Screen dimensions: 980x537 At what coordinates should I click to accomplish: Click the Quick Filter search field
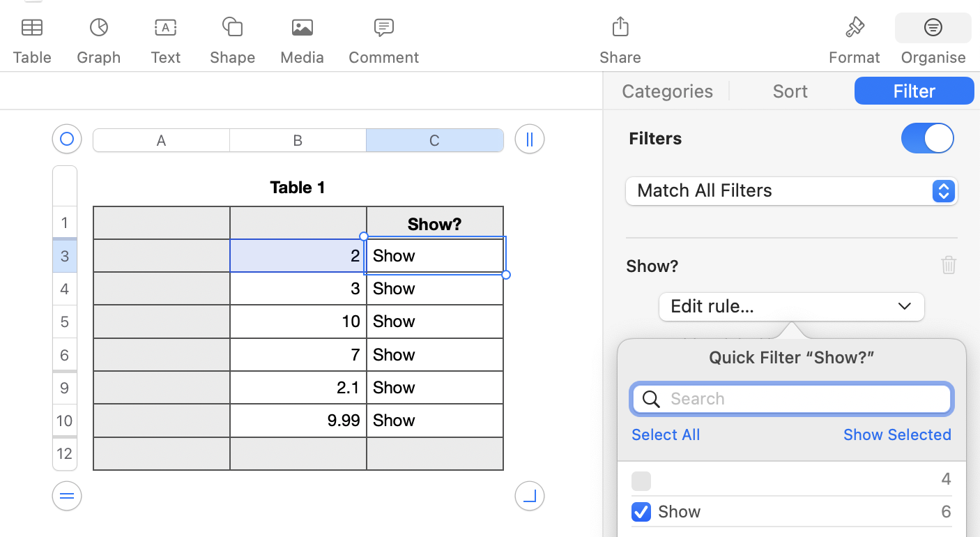pos(802,399)
